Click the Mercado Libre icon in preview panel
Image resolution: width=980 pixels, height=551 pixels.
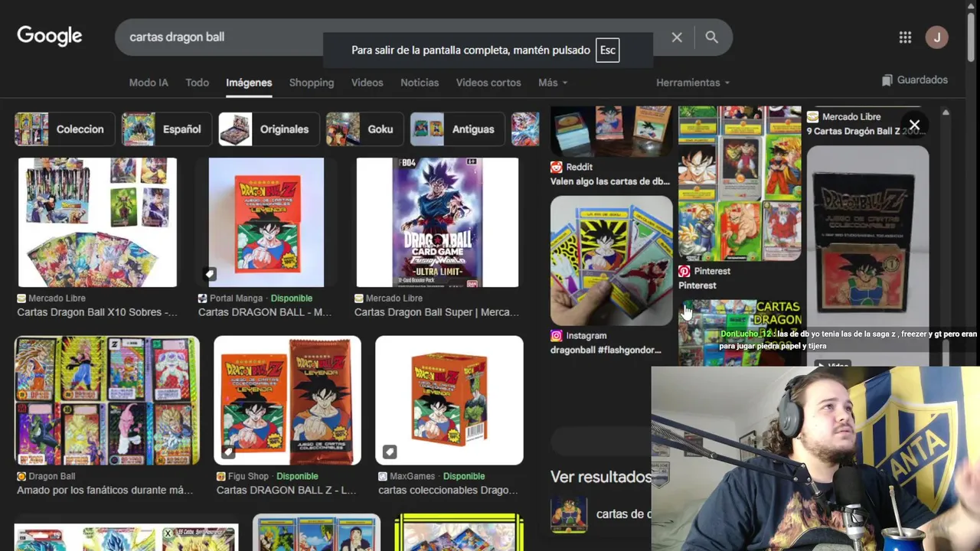pyautogui.click(x=813, y=117)
